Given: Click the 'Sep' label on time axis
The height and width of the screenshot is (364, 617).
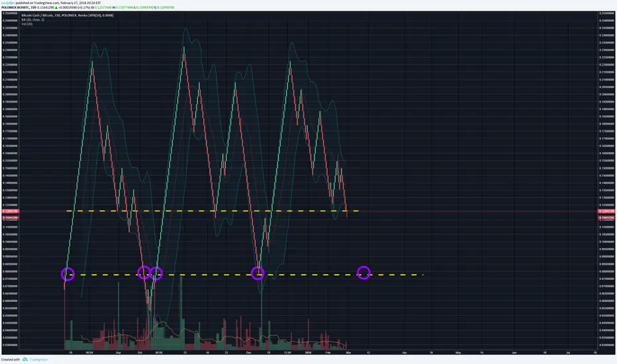Looking at the screenshot, I should pos(119,353).
